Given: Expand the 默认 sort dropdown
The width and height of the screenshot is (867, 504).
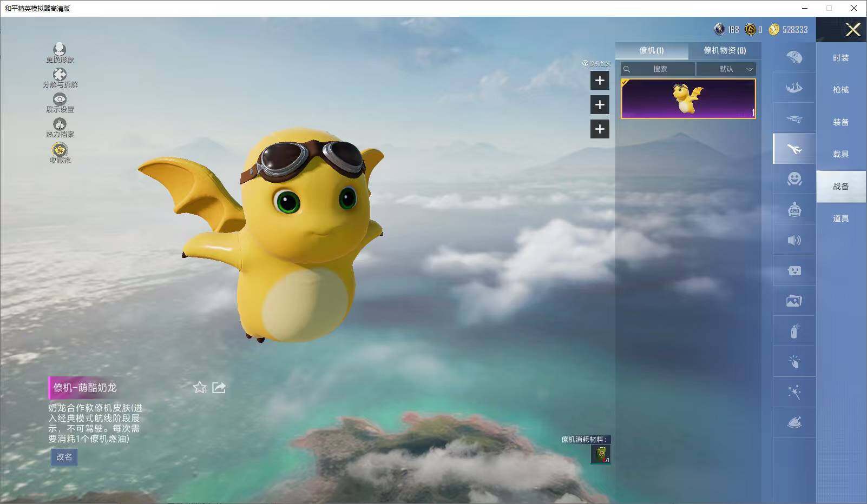Looking at the screenshot, I should tap(726, 69).
